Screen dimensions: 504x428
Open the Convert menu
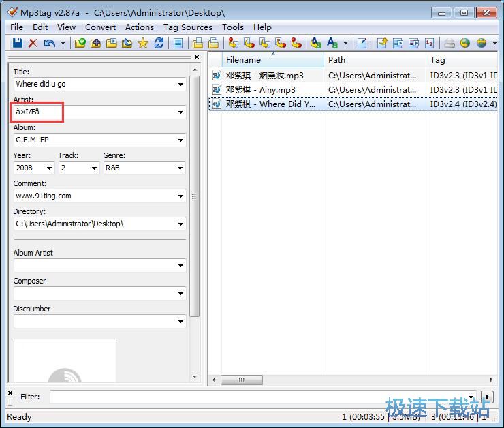(100, 27)
